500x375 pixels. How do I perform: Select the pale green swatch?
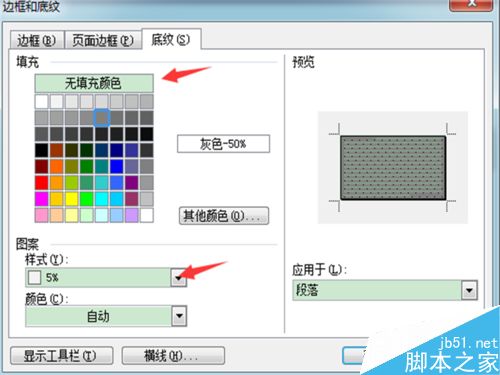coord(87,215)
